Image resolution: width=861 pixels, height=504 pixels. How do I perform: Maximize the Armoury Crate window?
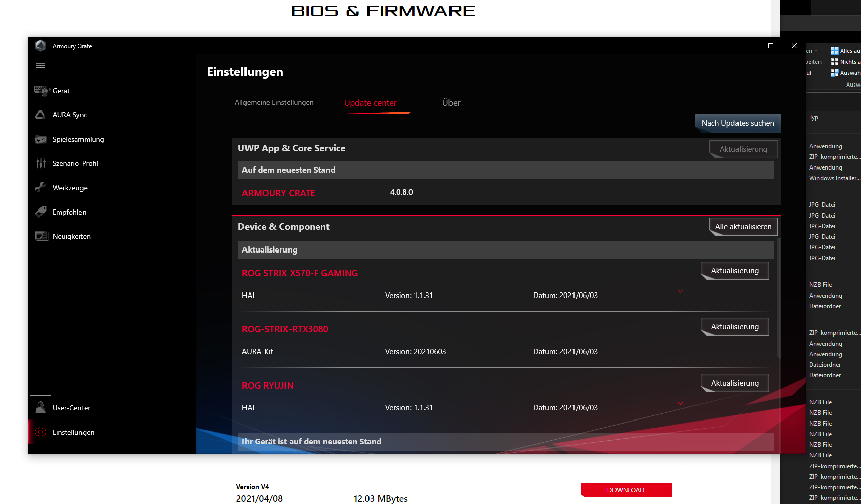point(771,46)
